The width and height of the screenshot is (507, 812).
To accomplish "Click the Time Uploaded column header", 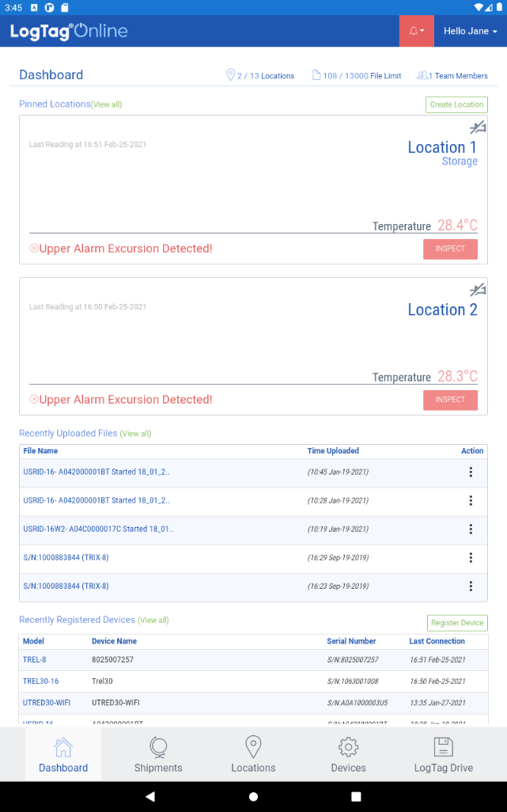I will [333, 450].
